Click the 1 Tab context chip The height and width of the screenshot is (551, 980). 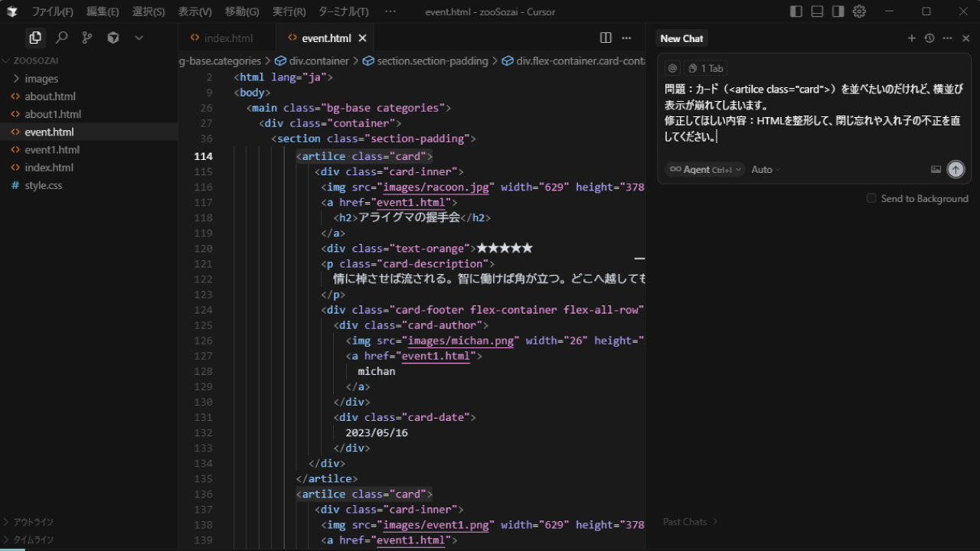[x=706, y=68]
